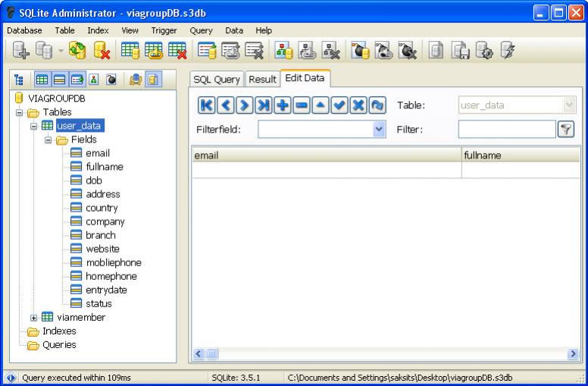588x386 pixels.
Task: Toggle the views filter button in tree toolbar
Action: (x=77, y=80)
